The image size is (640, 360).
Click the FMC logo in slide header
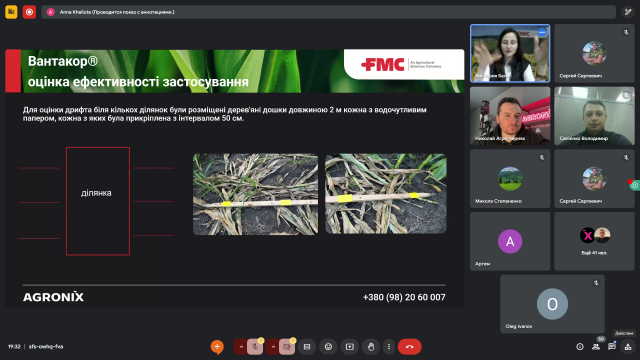click(382, 64)
